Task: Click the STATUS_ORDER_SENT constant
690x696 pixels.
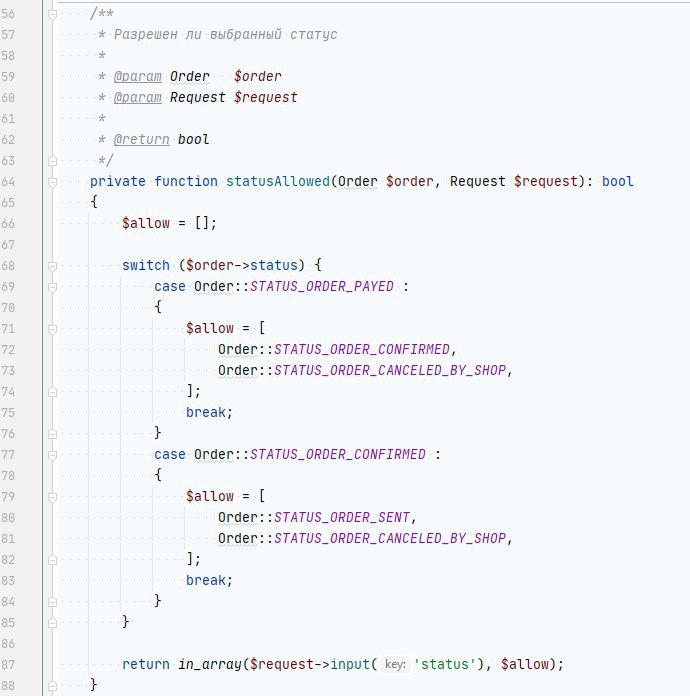Action: click(x=341, y=518)
